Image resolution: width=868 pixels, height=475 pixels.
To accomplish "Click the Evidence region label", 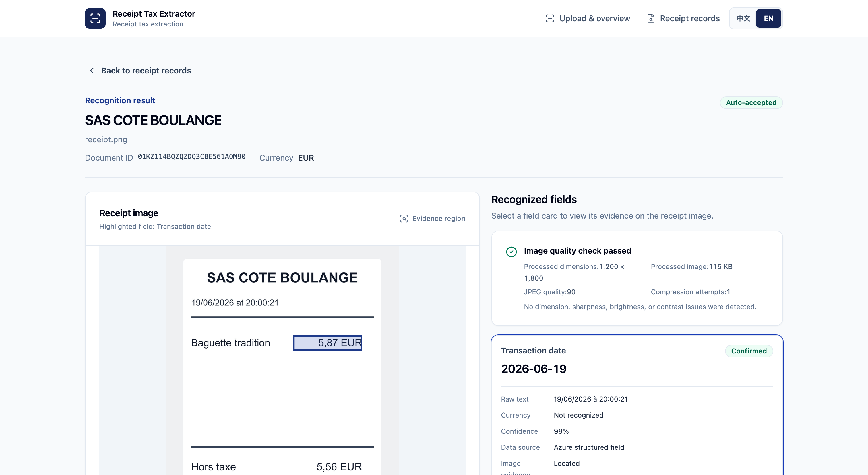I will [438, 219].
